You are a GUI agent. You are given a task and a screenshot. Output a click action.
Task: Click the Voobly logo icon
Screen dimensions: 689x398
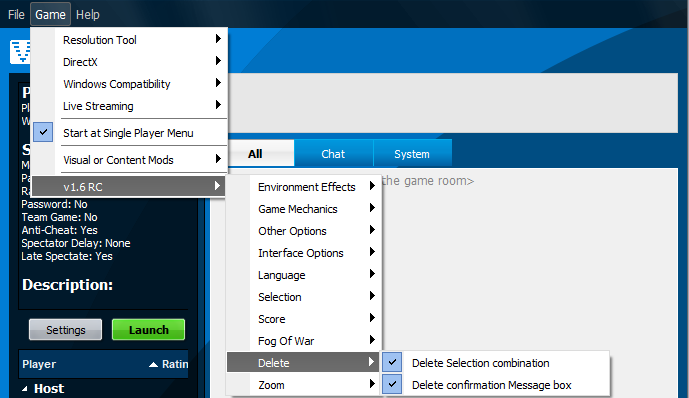20,52
